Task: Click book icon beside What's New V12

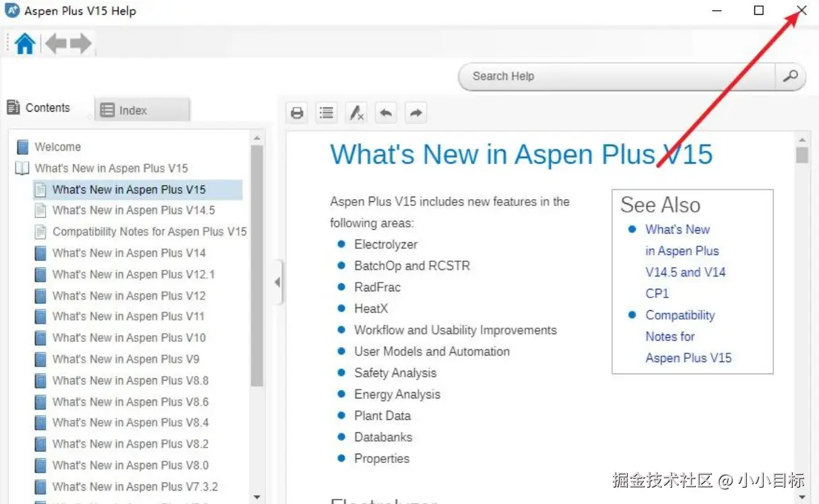Action: [40, 295]
